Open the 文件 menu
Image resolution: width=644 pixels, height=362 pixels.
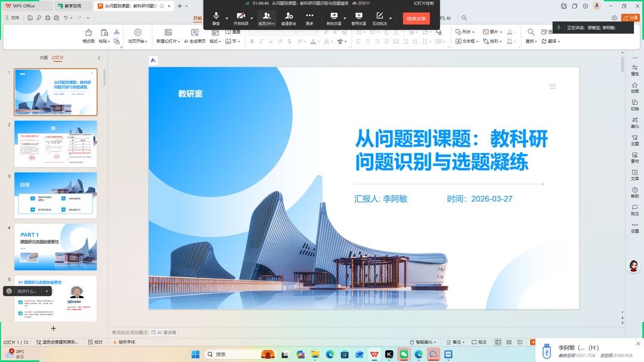(x=12, y=18)
